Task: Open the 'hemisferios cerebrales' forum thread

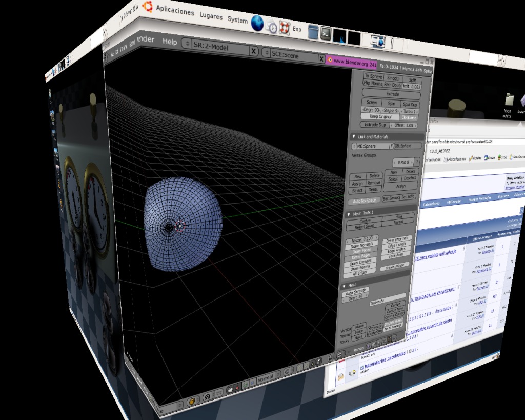Action: click(x=385, y=361)
